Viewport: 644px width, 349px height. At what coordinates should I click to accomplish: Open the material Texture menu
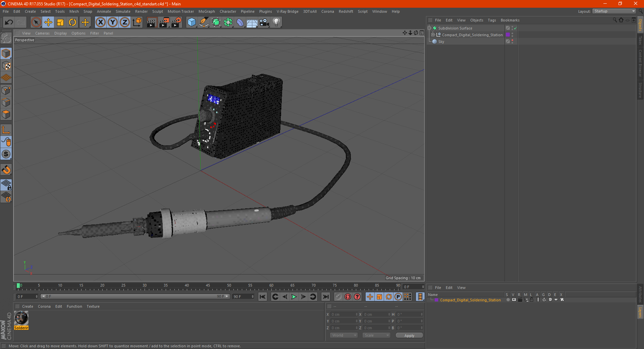click(x=93, y=306)
